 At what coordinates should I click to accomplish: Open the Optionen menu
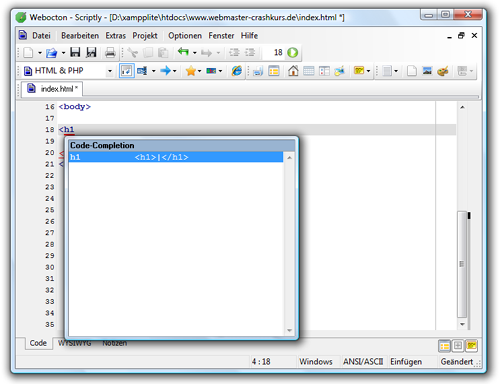pyautogui.click(x=185, y=35)
